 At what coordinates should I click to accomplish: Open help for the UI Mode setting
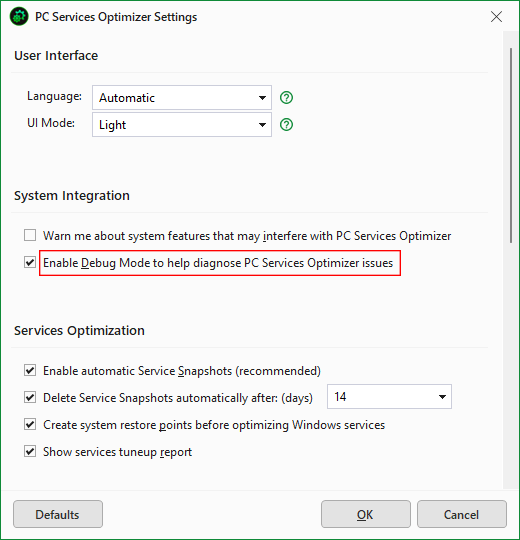click(286, 125)
